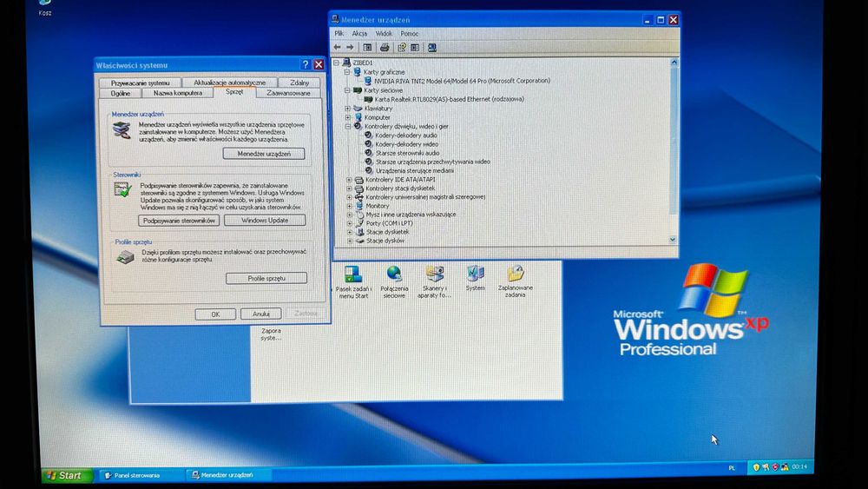The height and width of the screenshot is (489, 868).
Task: Switch to the Ogólne tab
Action: click(120, 93)
